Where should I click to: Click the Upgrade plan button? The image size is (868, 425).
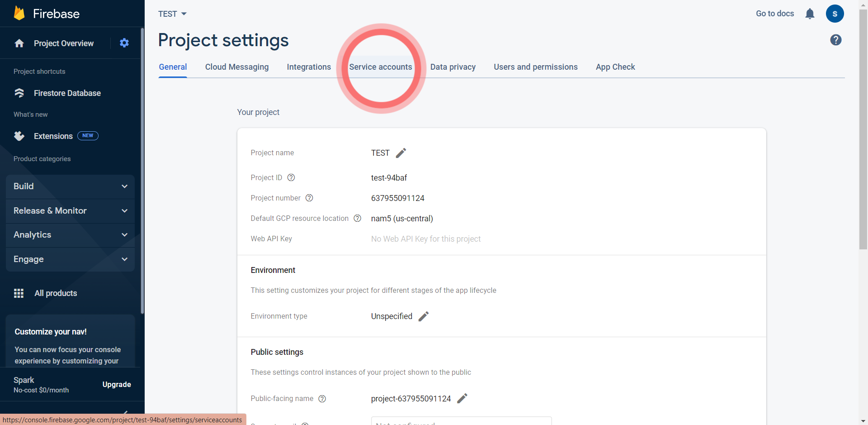coord(117,384)
